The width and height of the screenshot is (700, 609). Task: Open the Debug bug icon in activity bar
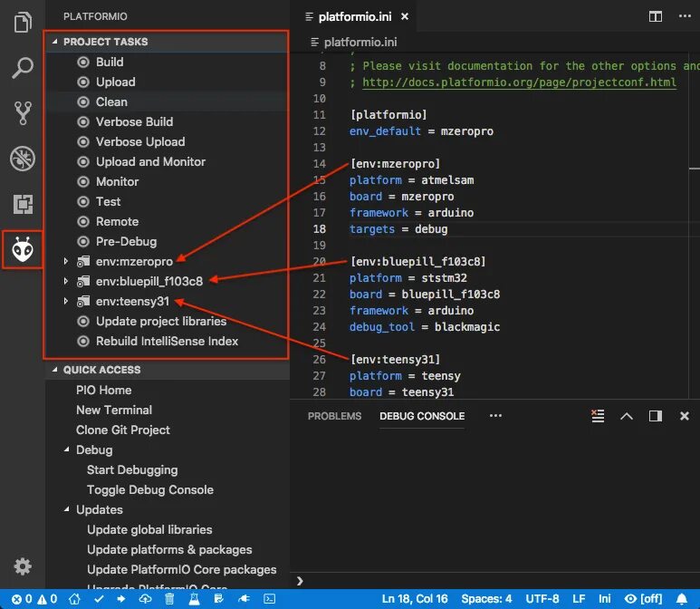(x=23, y=159)
